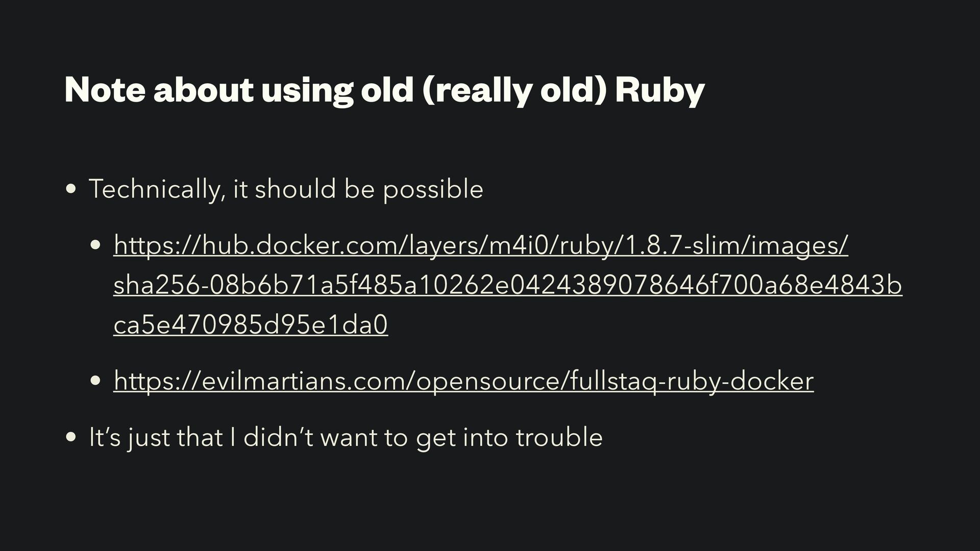
Task: Select the "It's just that I didn't want" line
Action: pos(346,437)
